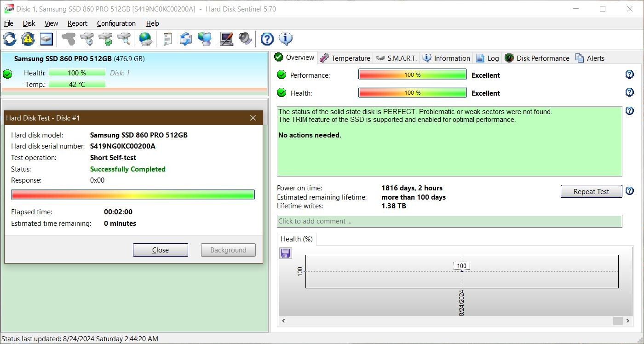Click the plain gray disk toolbar icon
This screenshot has width=644, height=344.
(69, 39)
